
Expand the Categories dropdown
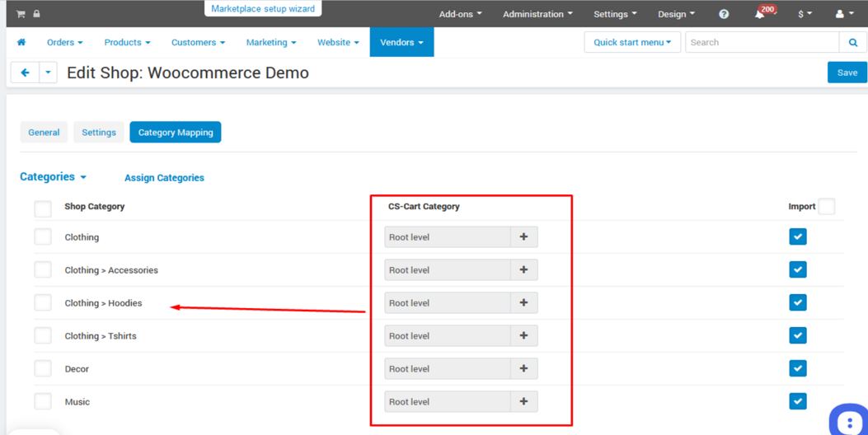pos(54,177)
